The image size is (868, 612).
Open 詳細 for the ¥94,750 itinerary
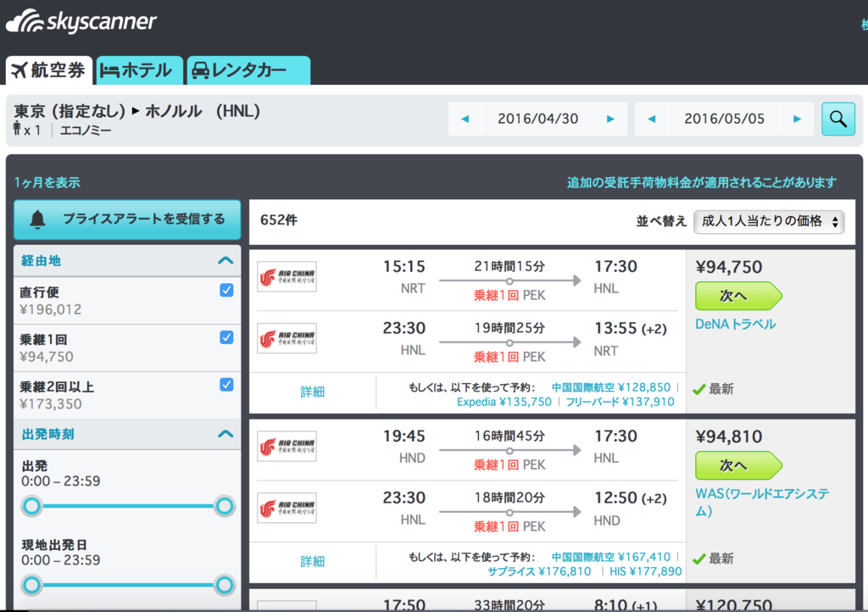pos(312,392)
